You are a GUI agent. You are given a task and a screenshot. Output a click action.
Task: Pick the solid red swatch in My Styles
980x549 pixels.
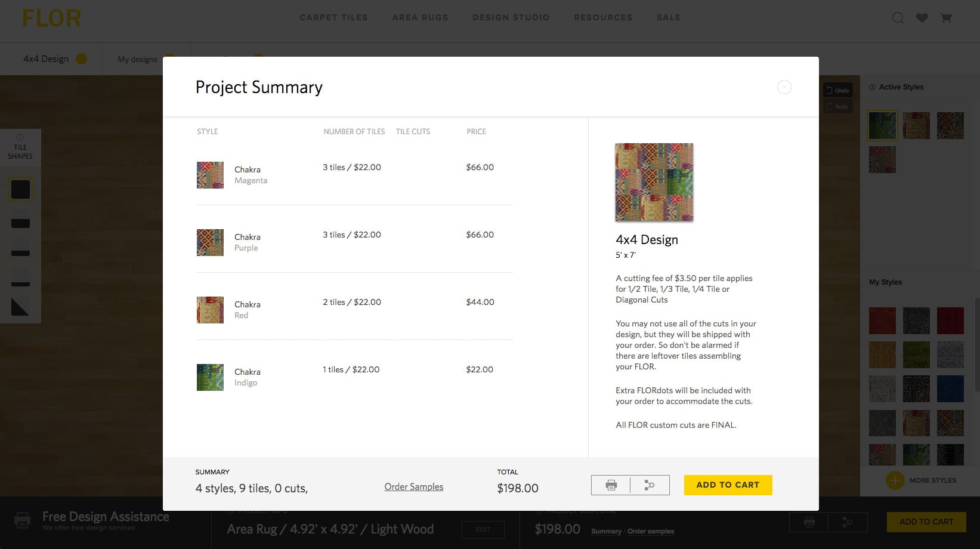pos(882,320)
